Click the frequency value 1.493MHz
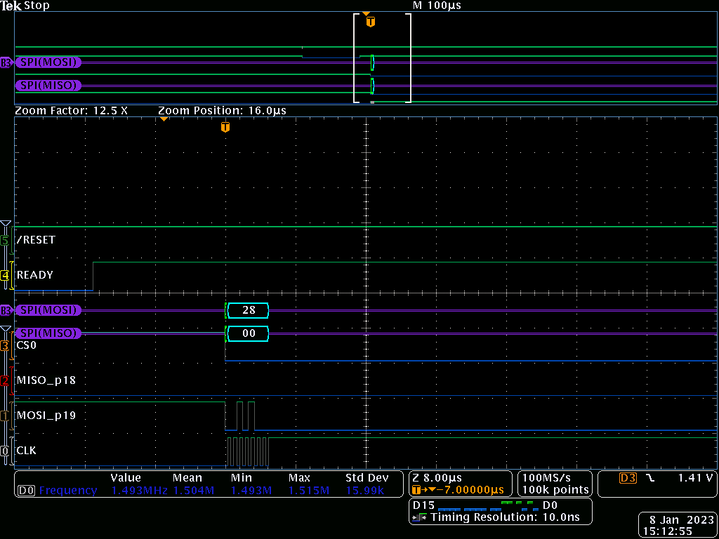719x539 pixels. pos(139,490)
